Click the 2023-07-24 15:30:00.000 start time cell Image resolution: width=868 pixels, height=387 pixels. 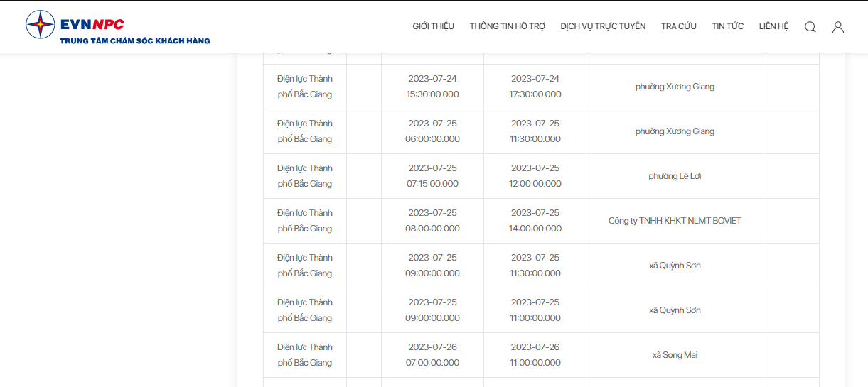coord(432,87)
